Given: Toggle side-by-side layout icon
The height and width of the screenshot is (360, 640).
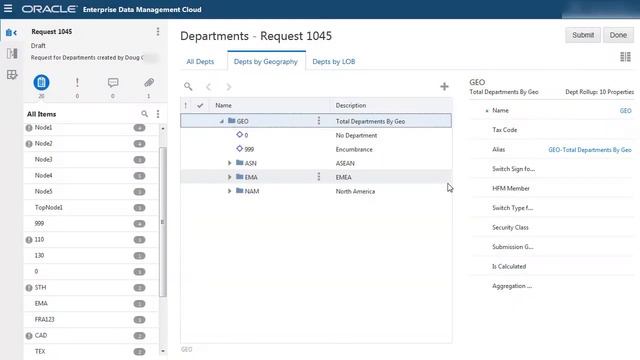Looking at the screenshot, I should (x=625, y=57).
